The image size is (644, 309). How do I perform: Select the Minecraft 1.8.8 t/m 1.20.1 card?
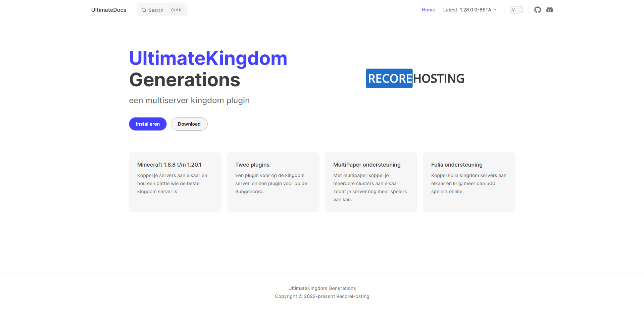(175, 182)
